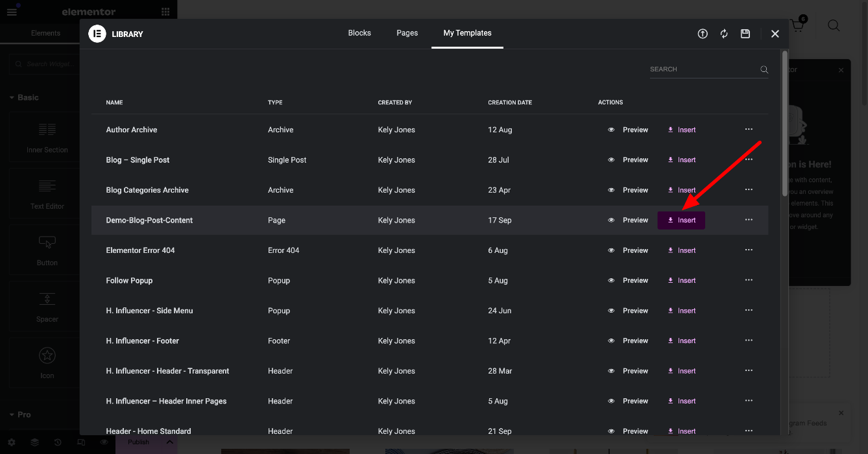Sort templates by the Name column

point(114,102)
